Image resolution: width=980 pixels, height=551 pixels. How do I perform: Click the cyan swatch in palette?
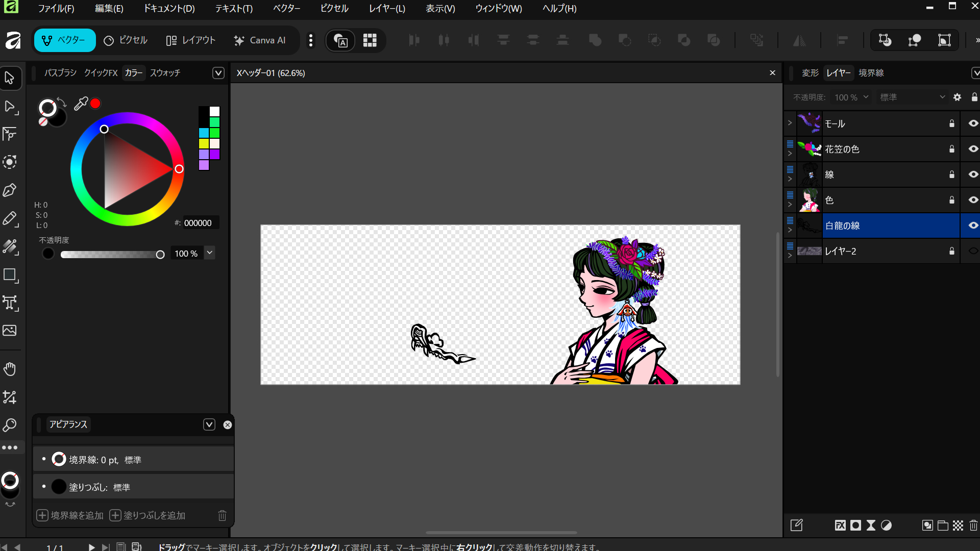204,133
